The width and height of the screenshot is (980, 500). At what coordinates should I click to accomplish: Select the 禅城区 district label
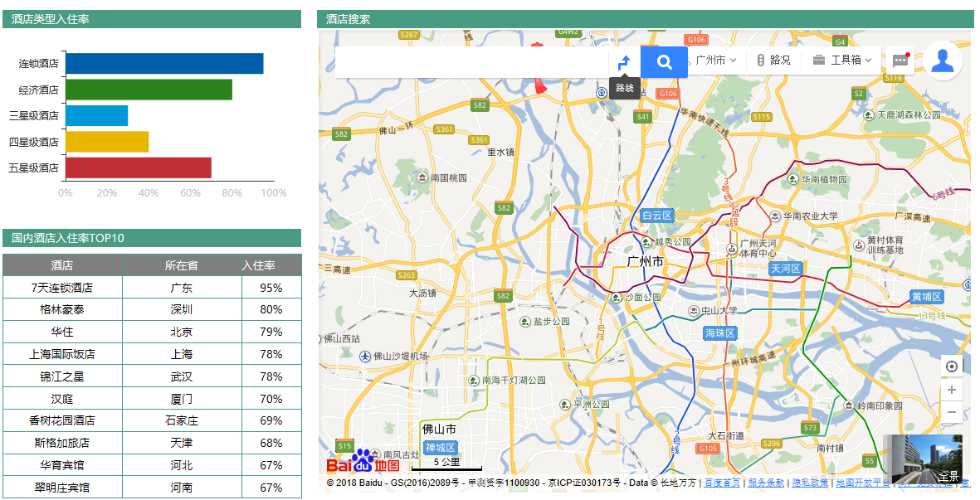(441, 447)
